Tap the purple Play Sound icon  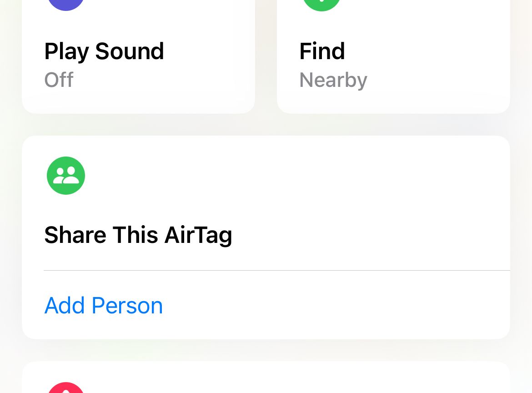tap(66, 4)
